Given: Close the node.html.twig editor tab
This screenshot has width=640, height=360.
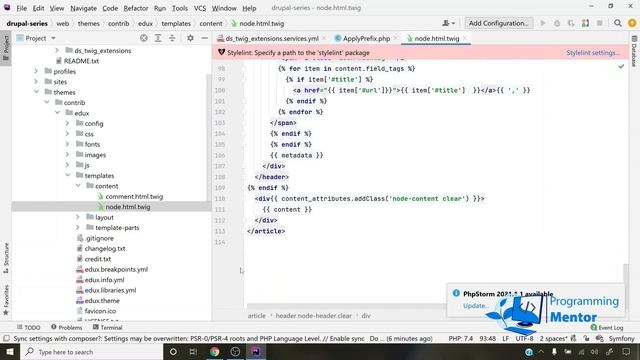Looking at the screenshot, I should click(x=464, y=38).
